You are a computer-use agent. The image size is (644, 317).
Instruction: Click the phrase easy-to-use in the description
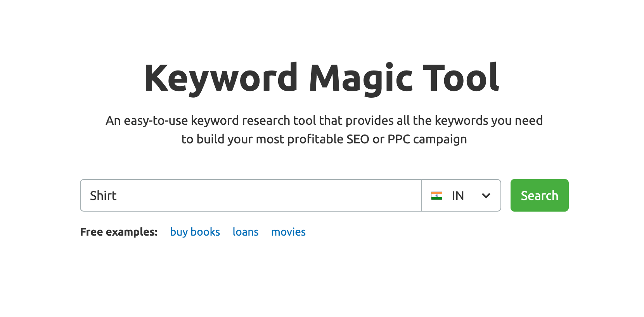pyautogui.click(x=156, y=121)
